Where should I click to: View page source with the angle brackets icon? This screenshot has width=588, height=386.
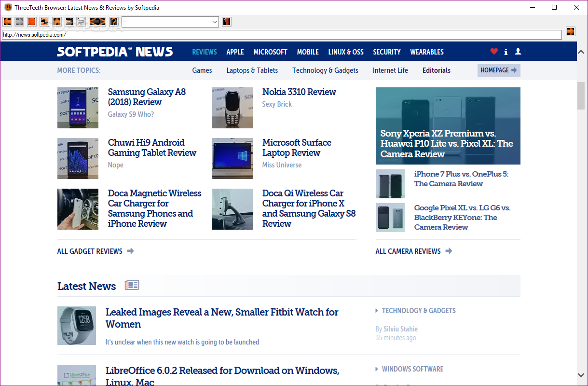coord(97,22)
